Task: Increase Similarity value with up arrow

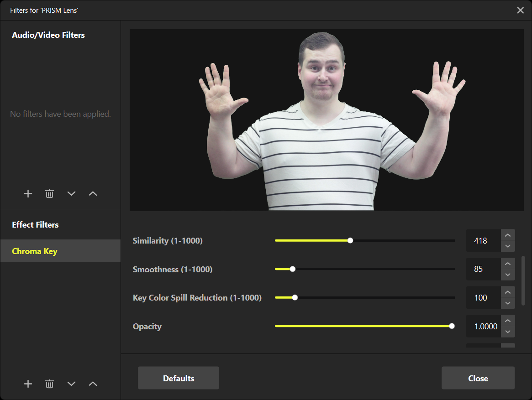Action: (508, 235)
